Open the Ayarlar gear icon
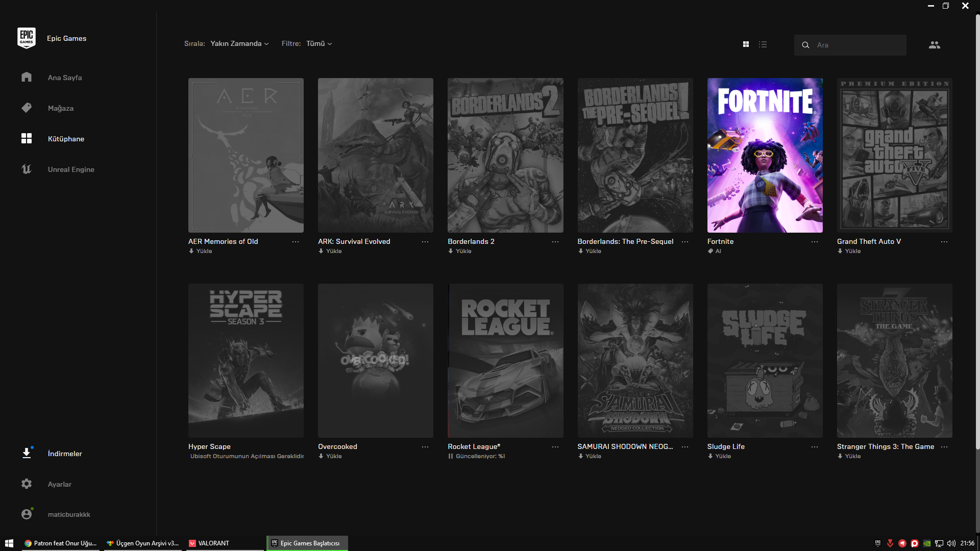The image size is (980, 551). [27, 484]
